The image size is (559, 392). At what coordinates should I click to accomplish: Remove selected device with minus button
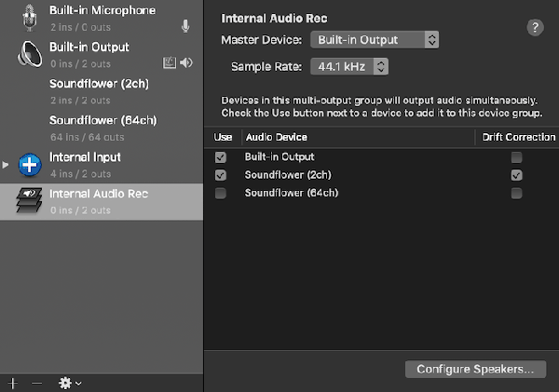pyautogui.click(x=36, y=384)
